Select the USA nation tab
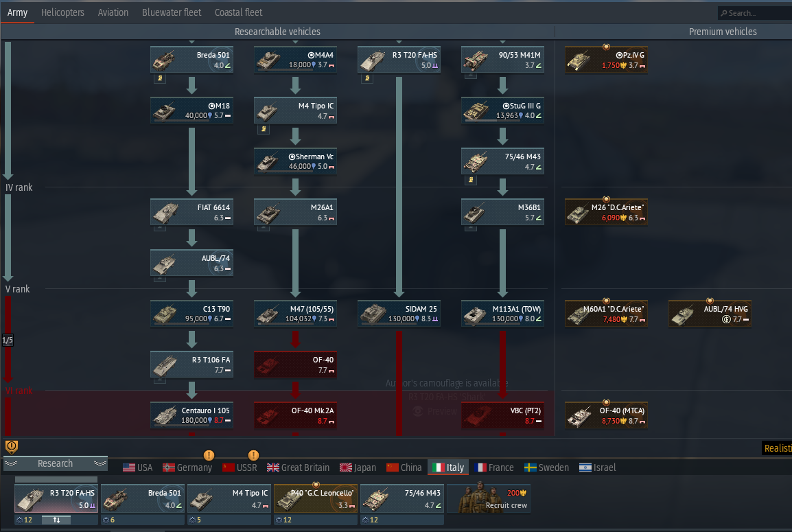The width and height of the screenshot is (792, 532). (137, 467)
